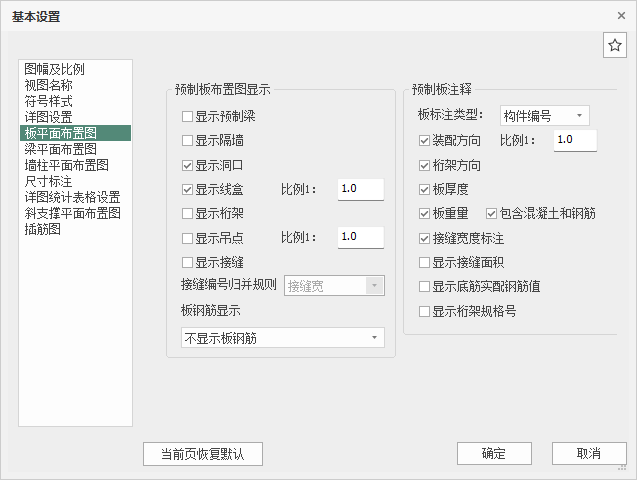The image size is (637, 480).
Task: Expand the 板钢筋显示 dropdown
Action: pos(283,338)
